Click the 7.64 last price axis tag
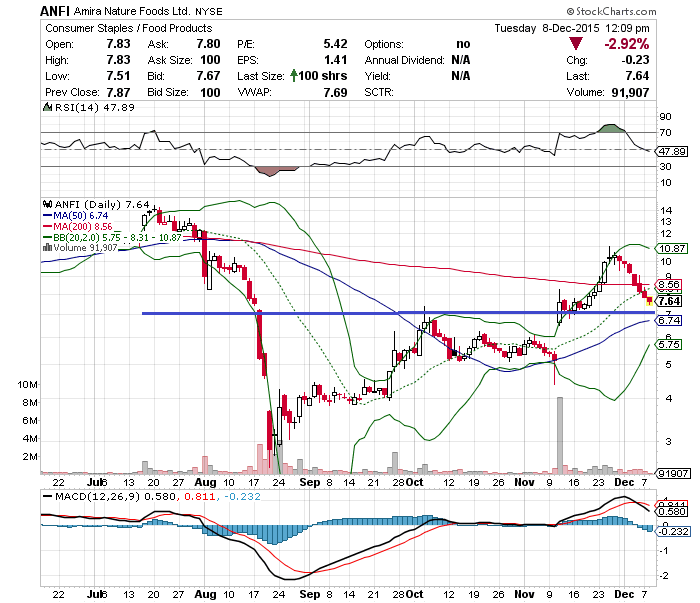Screen dimensions: 700x603 click(670, 301)
